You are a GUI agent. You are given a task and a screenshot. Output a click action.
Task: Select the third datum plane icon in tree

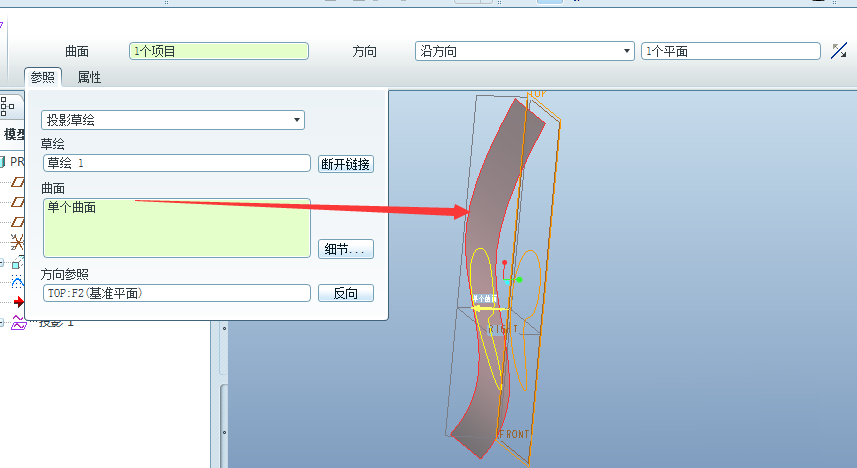17,222
